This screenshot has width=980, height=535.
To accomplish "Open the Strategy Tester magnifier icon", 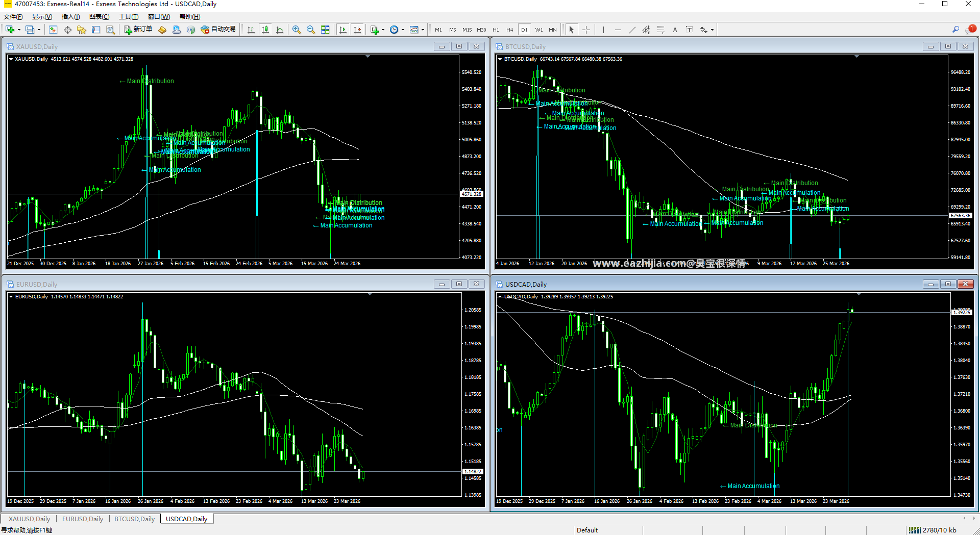I will pos(110,30).
